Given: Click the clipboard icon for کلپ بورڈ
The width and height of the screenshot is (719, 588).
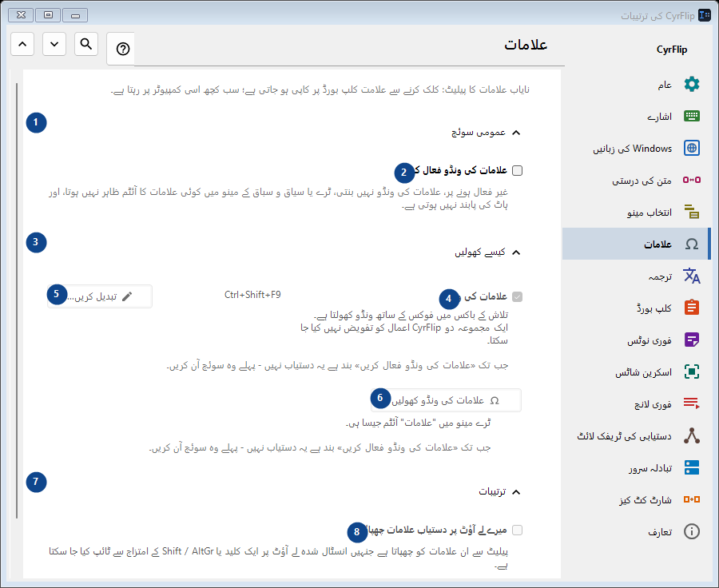Looking at the screenshot, I should click(692, 308).
